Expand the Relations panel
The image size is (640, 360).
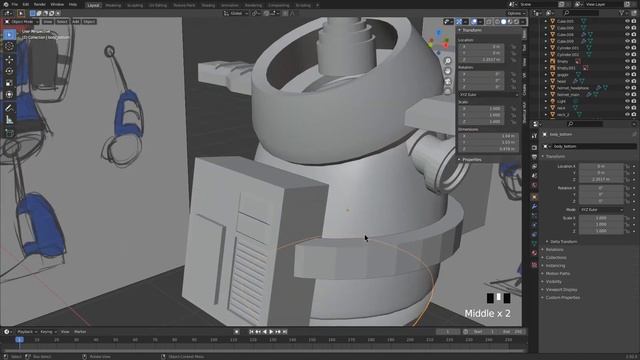coord(554,249)
